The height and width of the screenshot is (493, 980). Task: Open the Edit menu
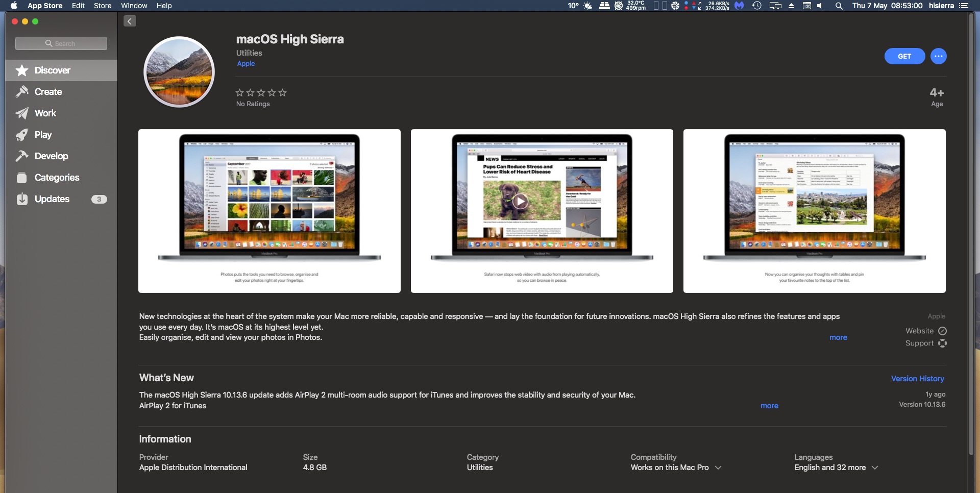tap(78, 6)
